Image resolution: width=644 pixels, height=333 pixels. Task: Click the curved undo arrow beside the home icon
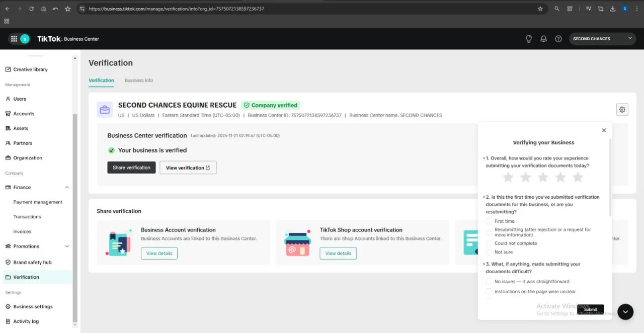[x=55, y=9]
